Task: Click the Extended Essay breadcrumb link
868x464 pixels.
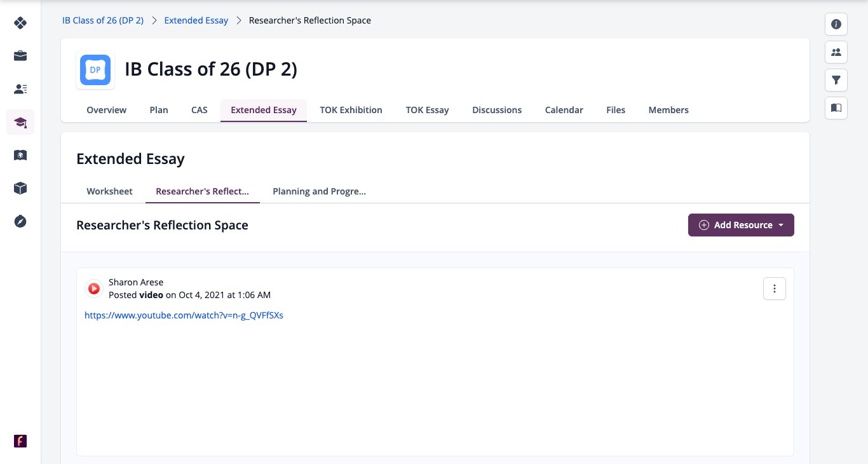Action: coord(196,20)
